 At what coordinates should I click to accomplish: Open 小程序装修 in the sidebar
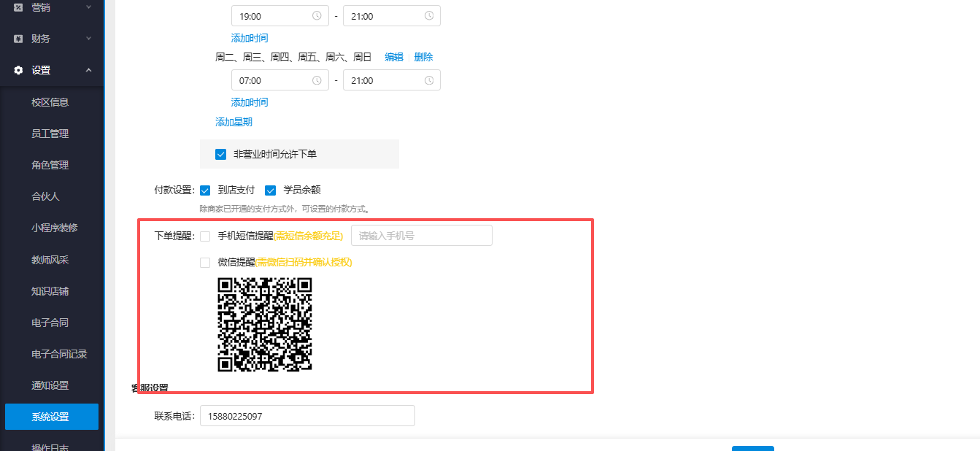pyautogui.click(x=54, y=228)
